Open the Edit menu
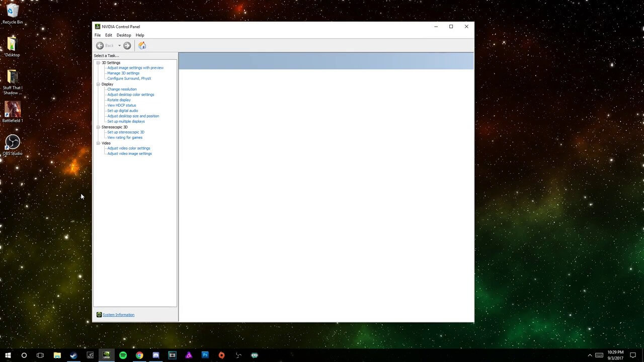The height and width of the screenshot is (362, 644). point(109,35)
